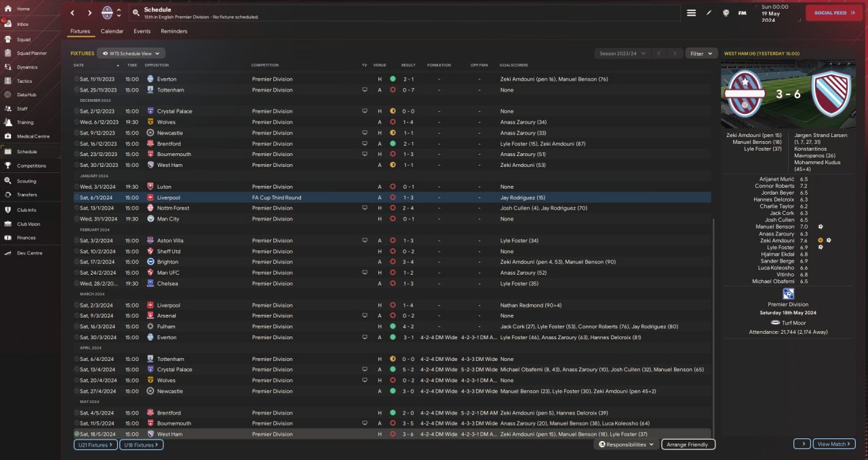Open WTS Schedule View dropdown
Image resolution: width=868 pixels, height=460 pixels.
131,53
